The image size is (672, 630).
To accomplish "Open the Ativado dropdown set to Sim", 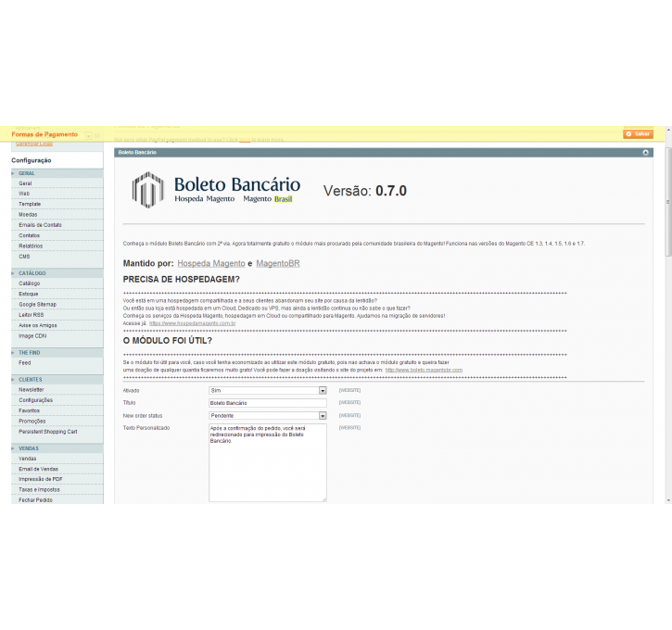I will (x=268, y=391).
